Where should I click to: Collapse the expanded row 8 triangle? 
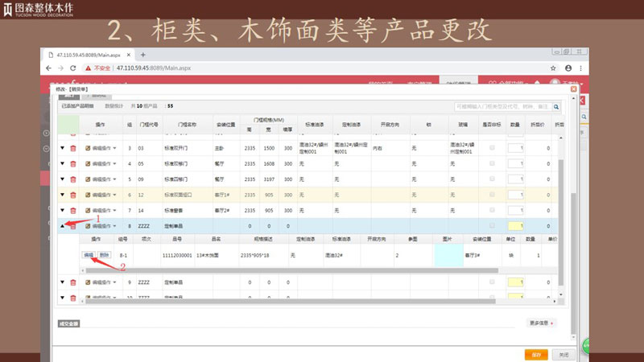pos(63,226)
